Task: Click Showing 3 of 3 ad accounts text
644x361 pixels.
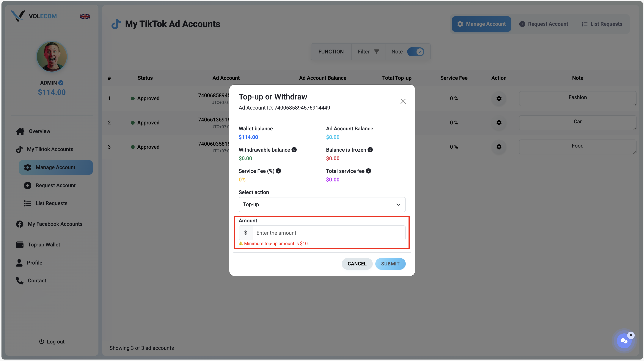Action: [x=142, y=348]
